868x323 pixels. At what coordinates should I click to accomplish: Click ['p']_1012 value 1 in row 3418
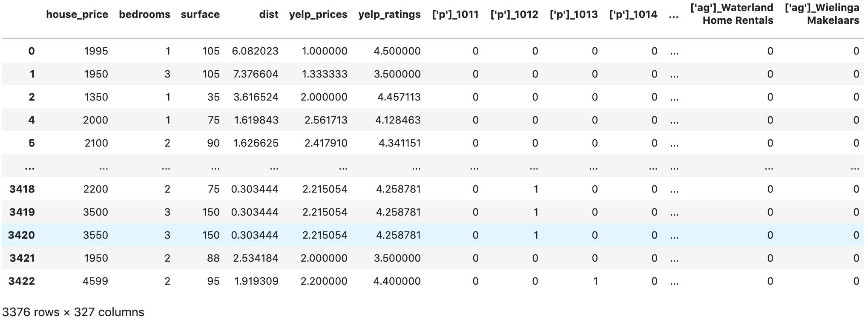[x=536, y=189]
